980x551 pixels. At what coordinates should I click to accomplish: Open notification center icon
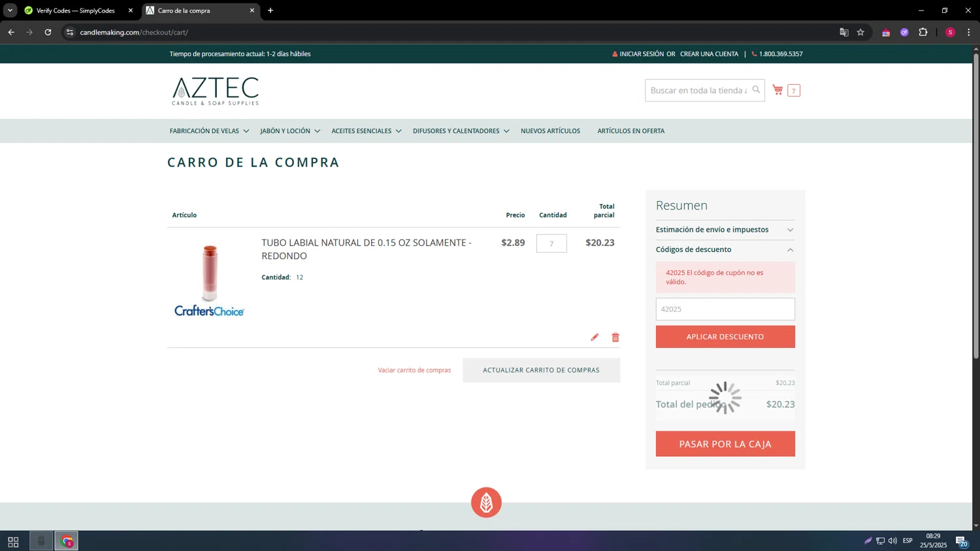(962, 541)
